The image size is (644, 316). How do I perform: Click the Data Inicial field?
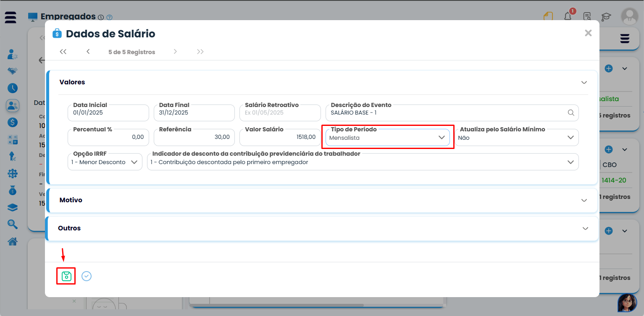click(x=108, y=113)
